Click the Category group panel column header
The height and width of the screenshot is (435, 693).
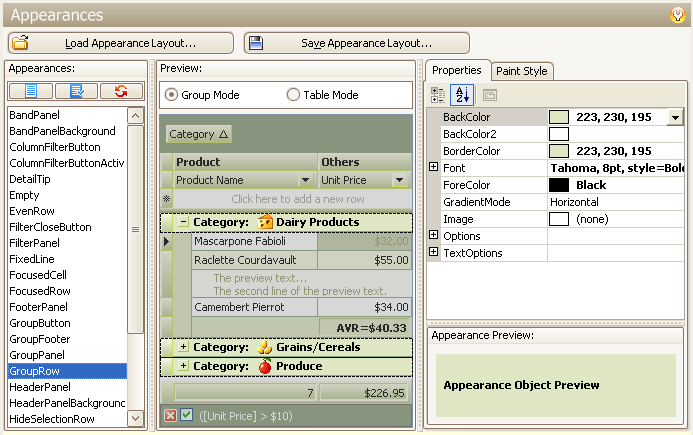click(198, 134)
